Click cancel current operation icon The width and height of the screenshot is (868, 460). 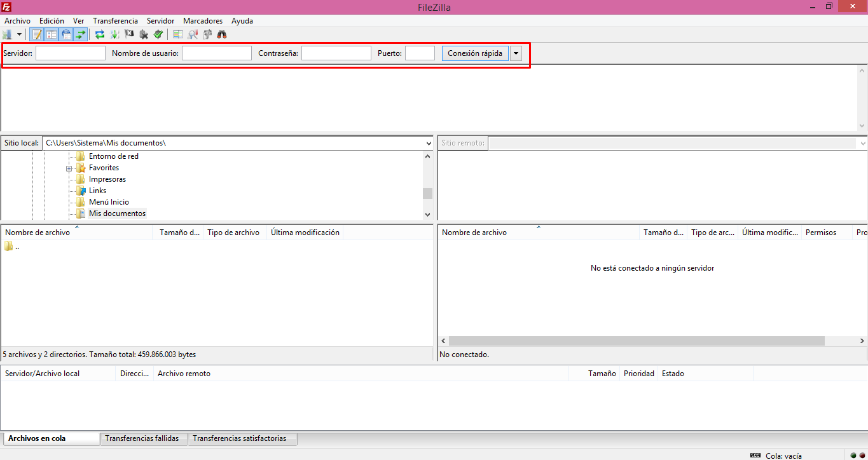tap(129, 34)
